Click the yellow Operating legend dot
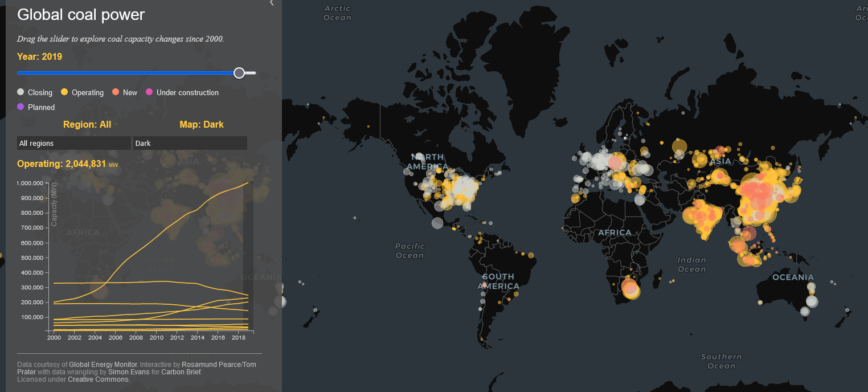 (x=64, y=92)
